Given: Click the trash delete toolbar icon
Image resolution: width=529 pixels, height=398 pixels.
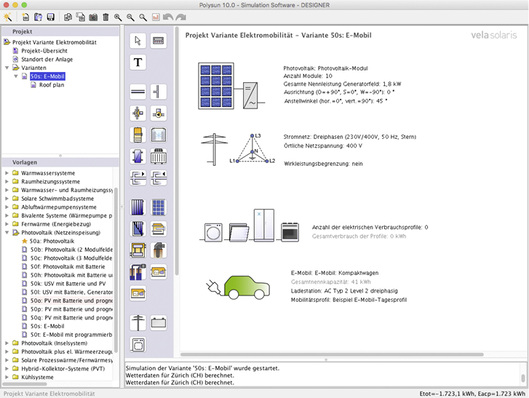Looking at the screenshot, I should click(106, 17).
